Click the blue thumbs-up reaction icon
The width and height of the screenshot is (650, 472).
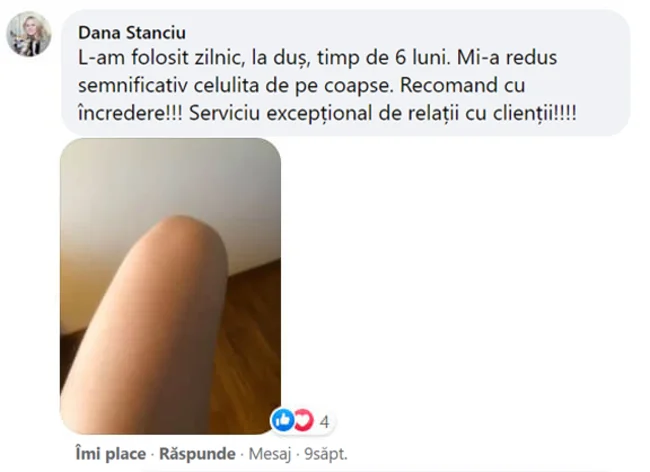pyautogui.click(x=283, y=420)
